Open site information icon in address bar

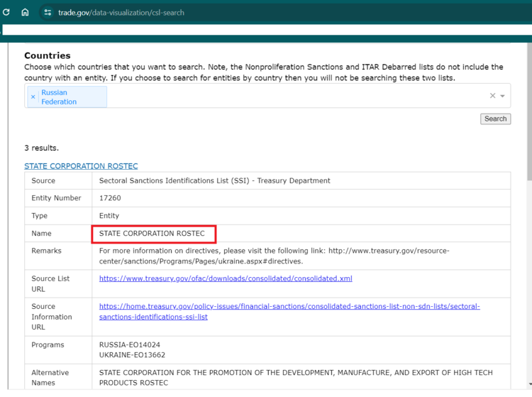48,13
